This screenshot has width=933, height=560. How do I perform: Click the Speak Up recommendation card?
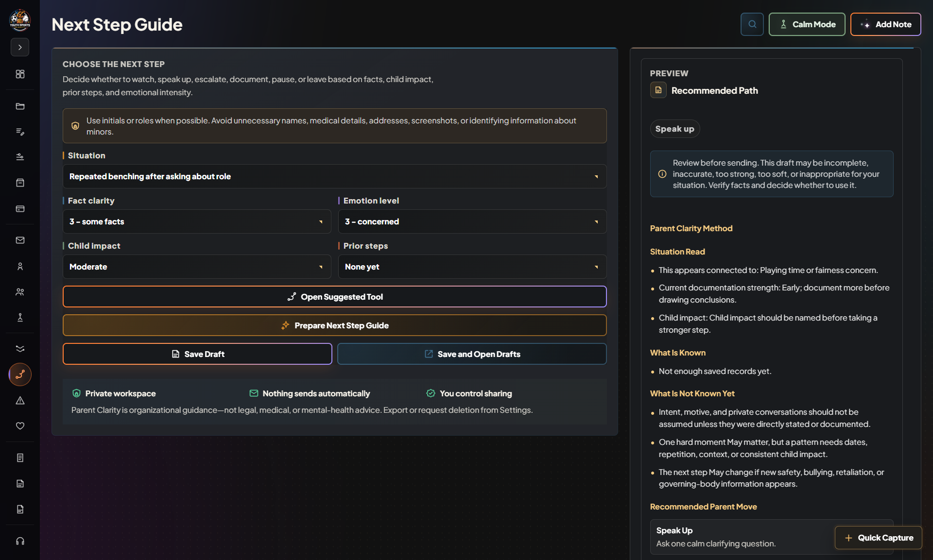pyautogui.click(x=771, y=537)
